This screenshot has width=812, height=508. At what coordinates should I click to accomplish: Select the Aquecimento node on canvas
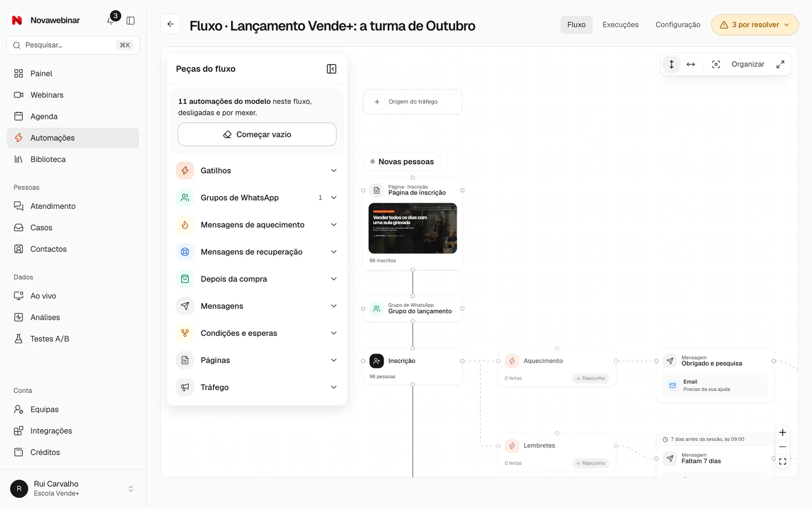click(x=557, y=369)
